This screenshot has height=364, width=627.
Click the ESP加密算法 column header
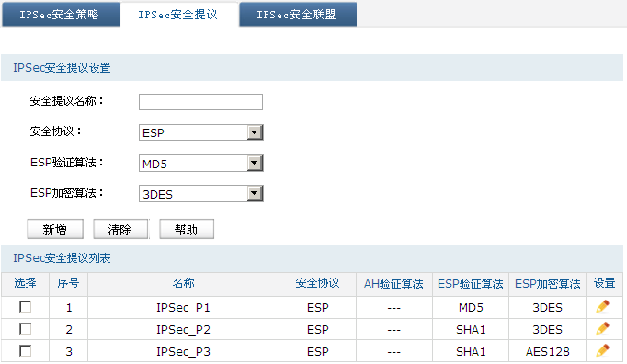tap(547, 284)
